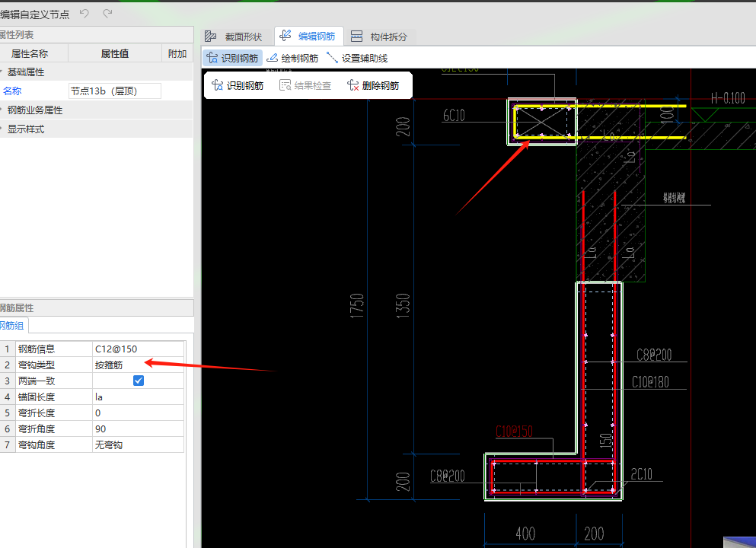Click the 属性名称 column header

click(x=30, y=53)
